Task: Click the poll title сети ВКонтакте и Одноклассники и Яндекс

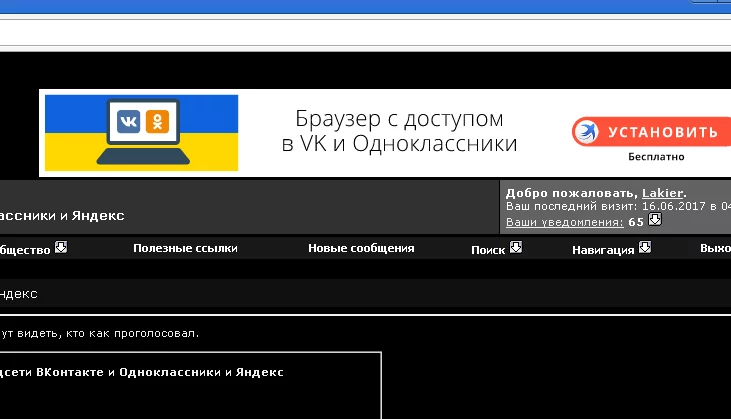Action: click(141, 372)
